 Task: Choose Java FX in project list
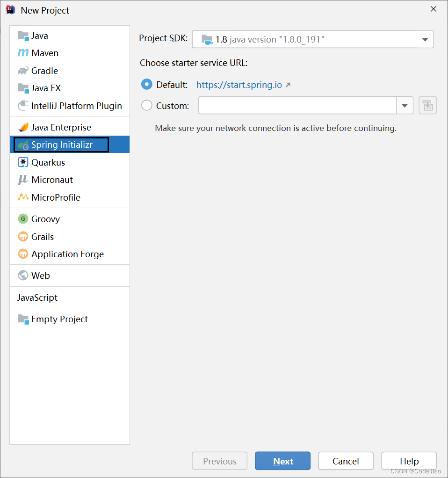click(x=70, y=88)
